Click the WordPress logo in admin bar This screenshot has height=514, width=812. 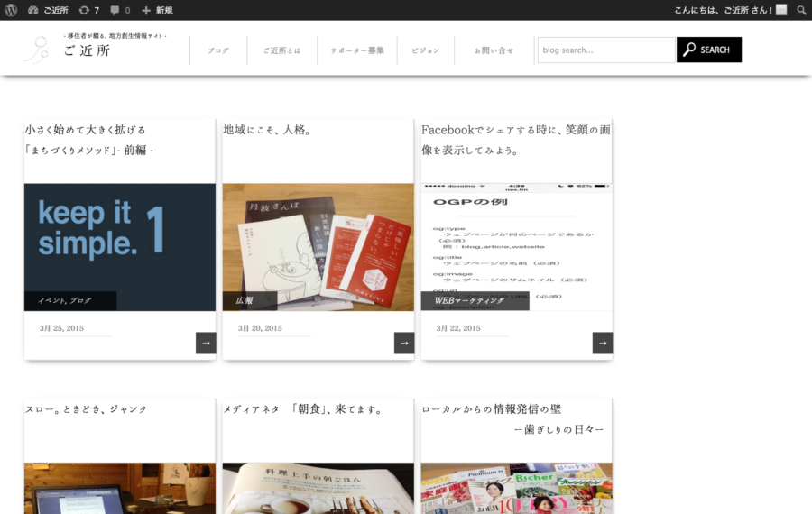point(12,10)
